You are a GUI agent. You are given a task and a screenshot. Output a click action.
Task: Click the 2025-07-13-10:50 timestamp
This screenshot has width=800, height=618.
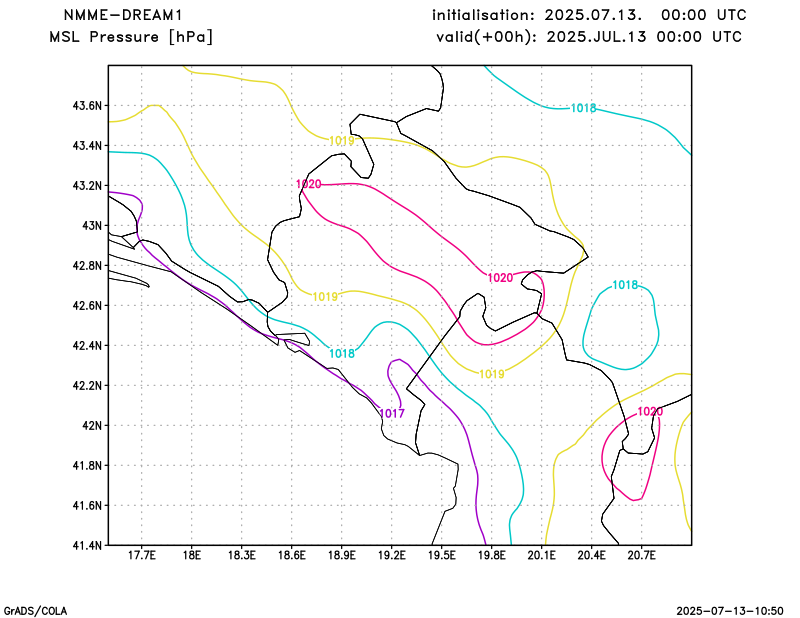(730, 611)
